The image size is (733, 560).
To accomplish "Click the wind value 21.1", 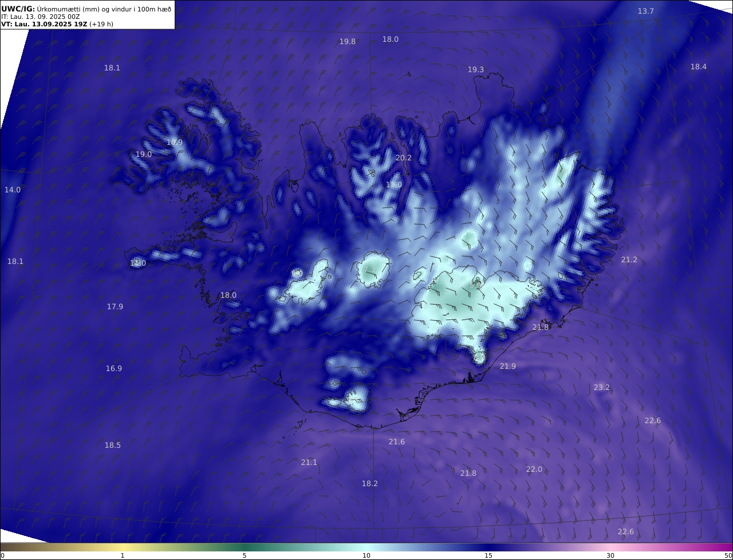I will click(309, 462).
